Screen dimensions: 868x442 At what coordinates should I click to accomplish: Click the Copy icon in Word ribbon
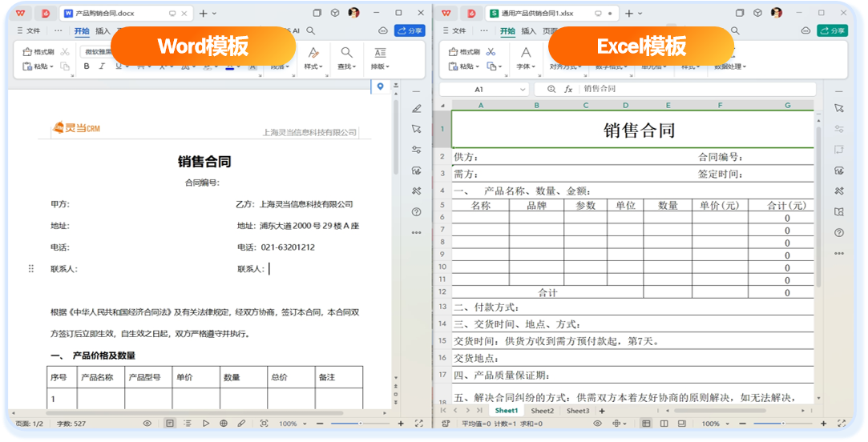65,66
